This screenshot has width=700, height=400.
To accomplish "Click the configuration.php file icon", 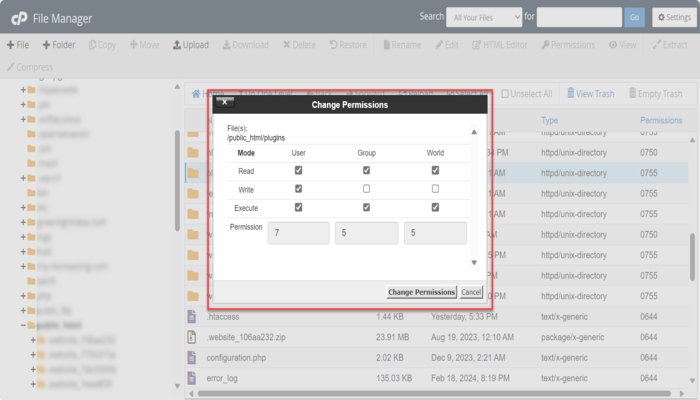I will (193, 357).
